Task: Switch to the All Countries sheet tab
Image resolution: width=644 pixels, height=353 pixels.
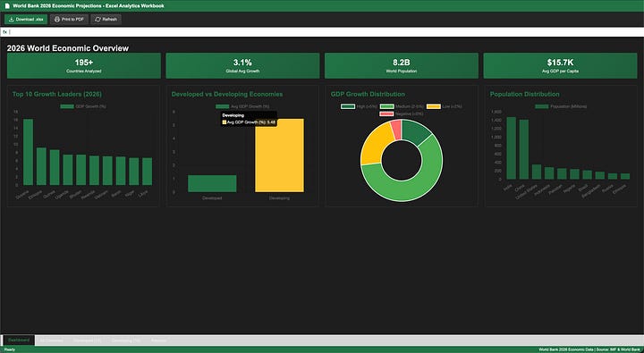Action: point(51,340)
